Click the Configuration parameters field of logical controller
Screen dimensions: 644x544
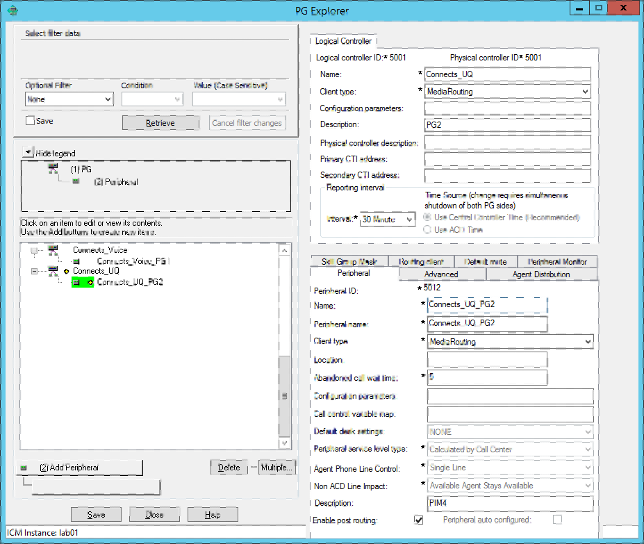pyautogui.click(x=507, y=108)
